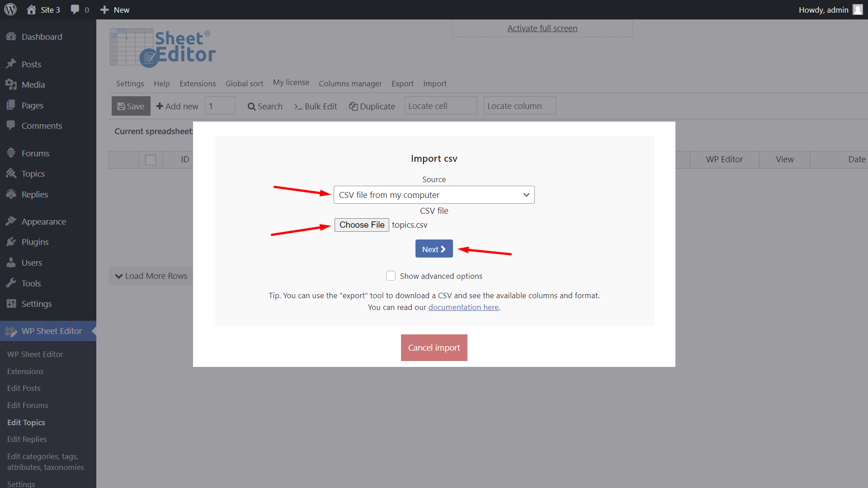Screen dimensions: 868x488
Task: Expand the Source CSV file dropdown
Action: click(x=434, y=195)
